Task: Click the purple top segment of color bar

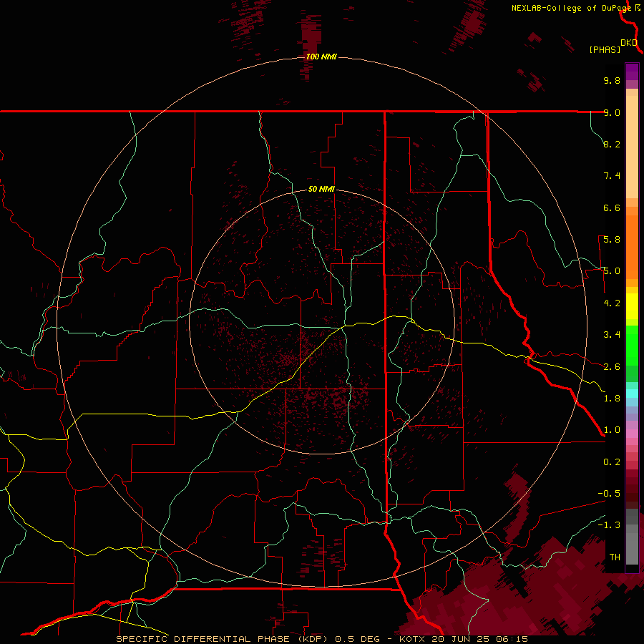Action: pos(632,72)
